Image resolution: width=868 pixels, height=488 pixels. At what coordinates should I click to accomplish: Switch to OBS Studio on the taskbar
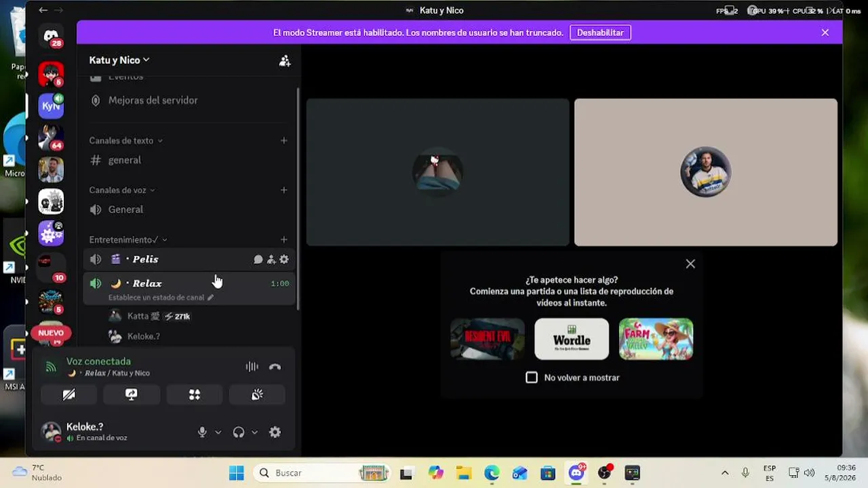pos(604,472)
